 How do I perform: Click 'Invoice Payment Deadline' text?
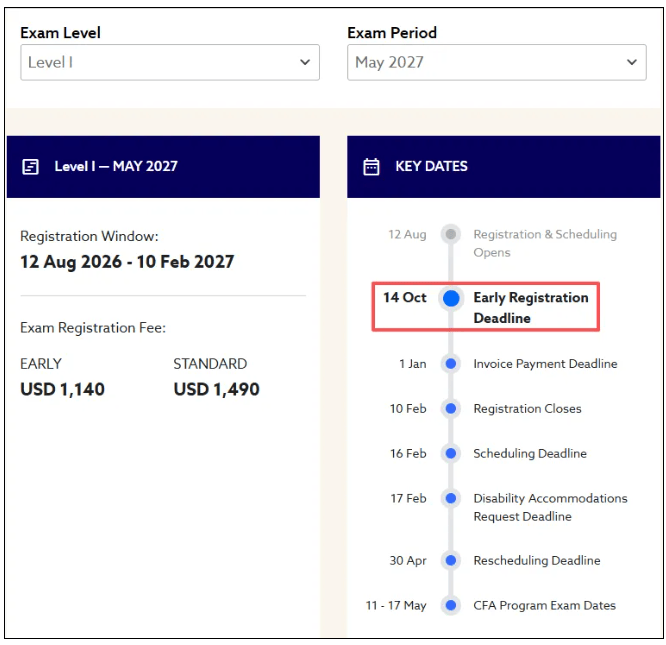[545, 364]
